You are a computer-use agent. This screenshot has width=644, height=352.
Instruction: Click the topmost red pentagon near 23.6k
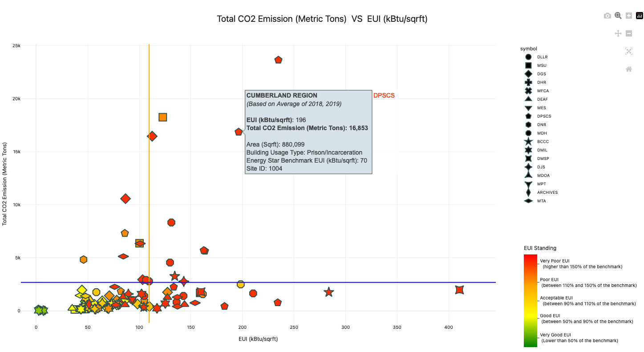coord(279,60)
